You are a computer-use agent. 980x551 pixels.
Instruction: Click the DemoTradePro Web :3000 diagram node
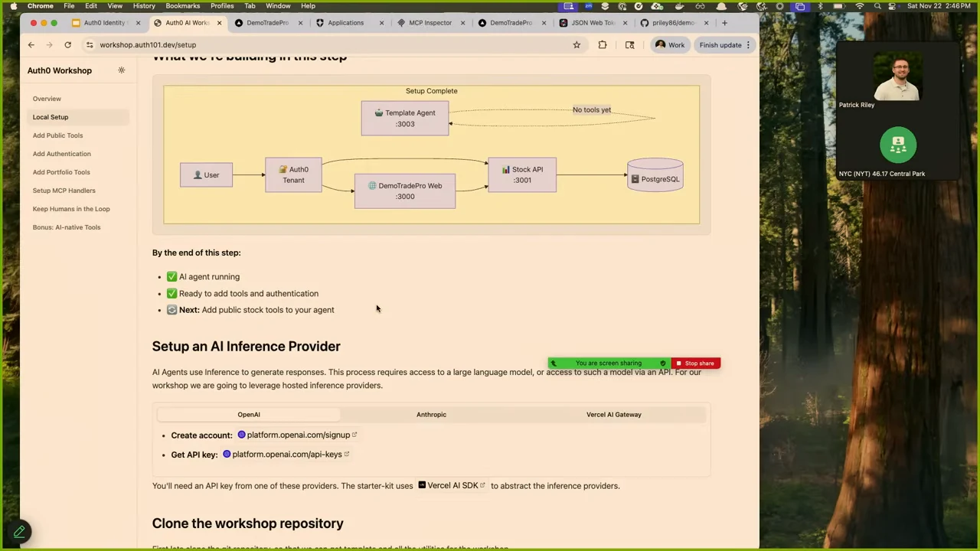(405, 191)
